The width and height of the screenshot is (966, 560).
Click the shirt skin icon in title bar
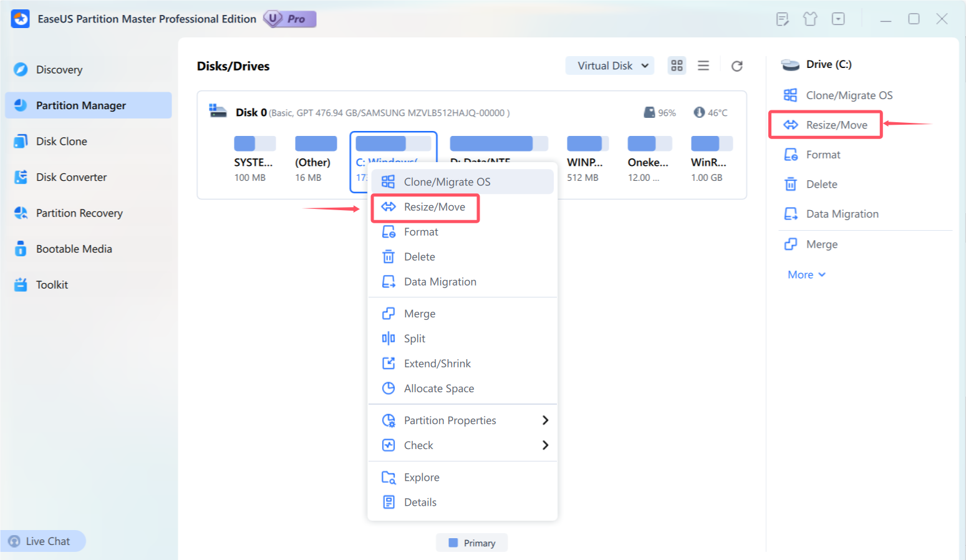tap(810, 19)
